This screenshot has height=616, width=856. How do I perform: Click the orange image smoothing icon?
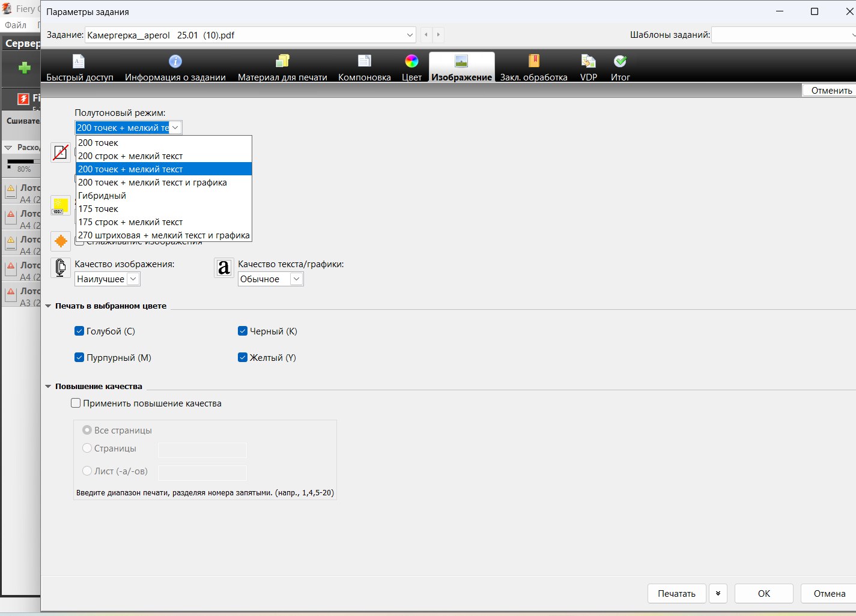(x=61, y=241)
